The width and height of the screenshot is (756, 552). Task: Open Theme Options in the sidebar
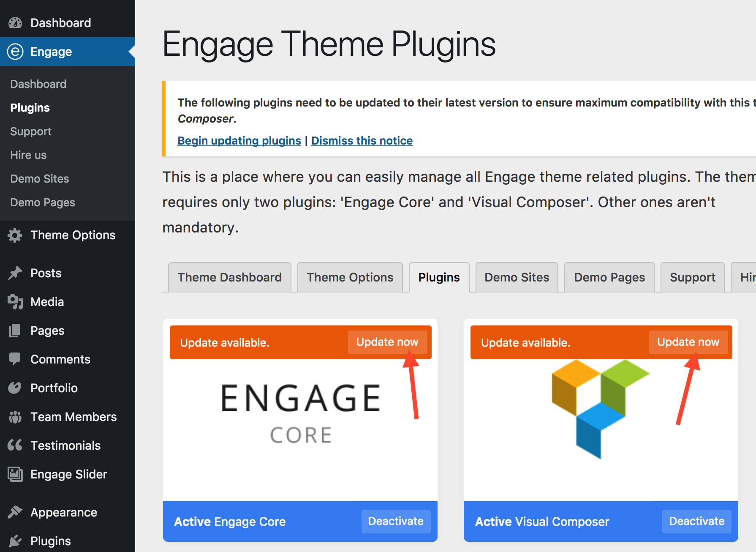coord(68,235)
